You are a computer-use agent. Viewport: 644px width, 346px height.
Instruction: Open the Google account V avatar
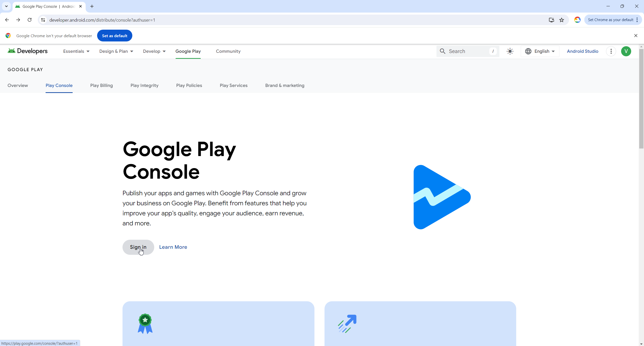(626, 51)
